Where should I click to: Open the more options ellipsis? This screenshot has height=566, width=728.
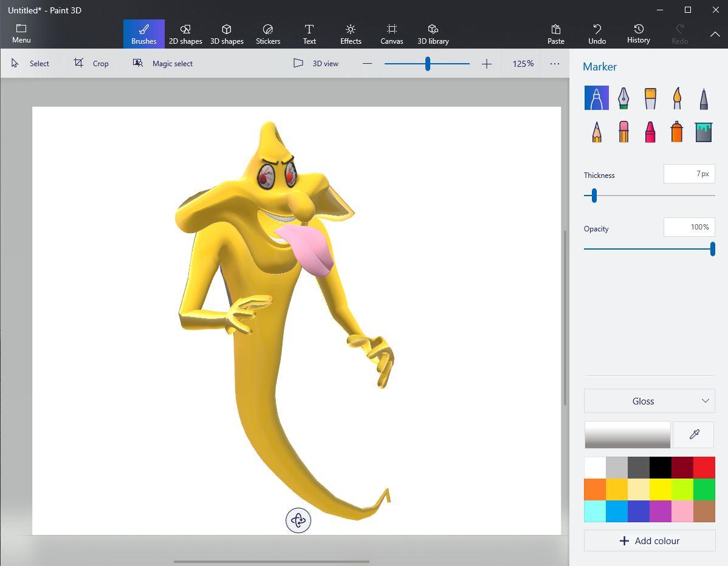coord(554,64)
